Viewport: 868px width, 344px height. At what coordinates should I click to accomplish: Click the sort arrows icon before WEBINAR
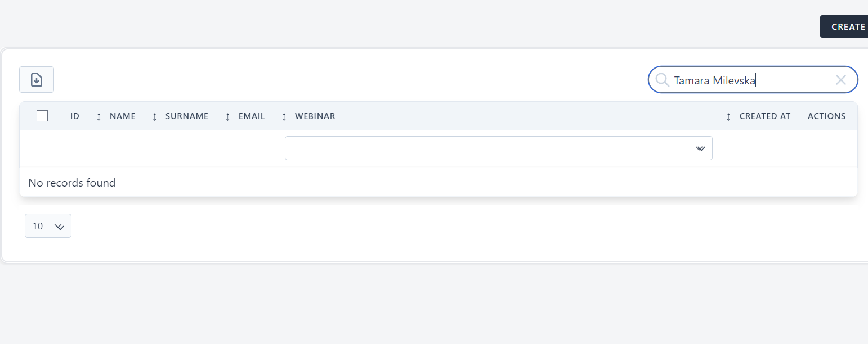pyautogui.click(x=284, y=116)
